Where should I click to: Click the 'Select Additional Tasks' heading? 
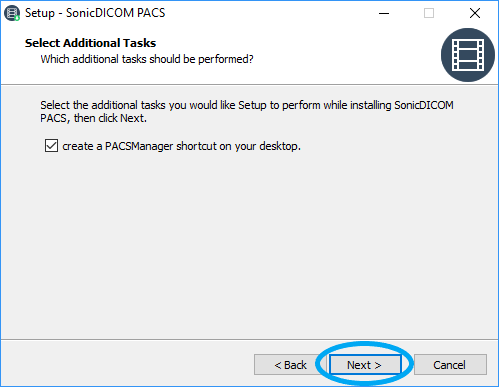90,43
